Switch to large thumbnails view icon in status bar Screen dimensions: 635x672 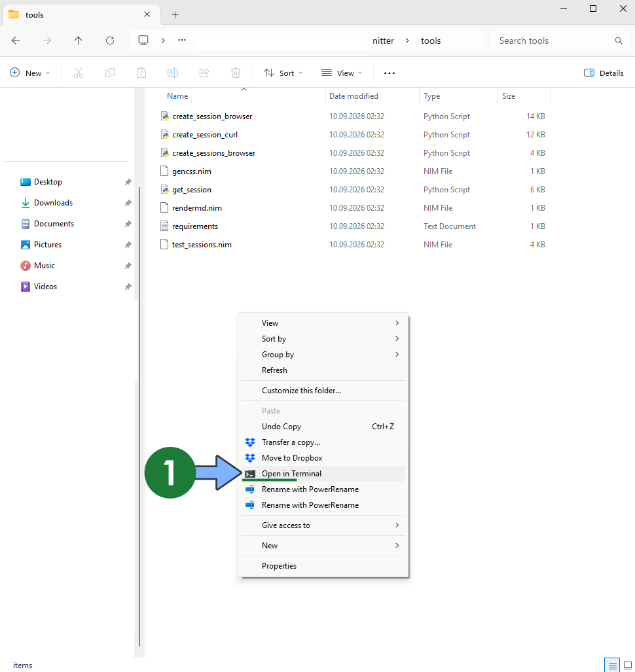(628, 665)
